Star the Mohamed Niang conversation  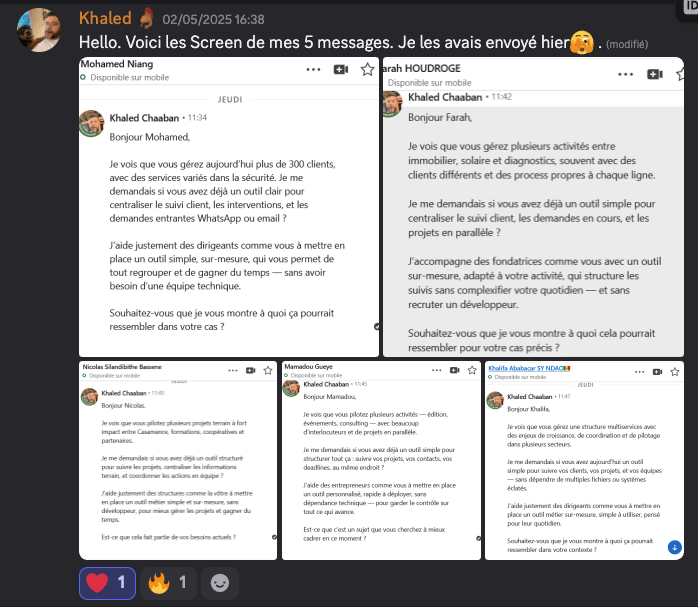367,69
